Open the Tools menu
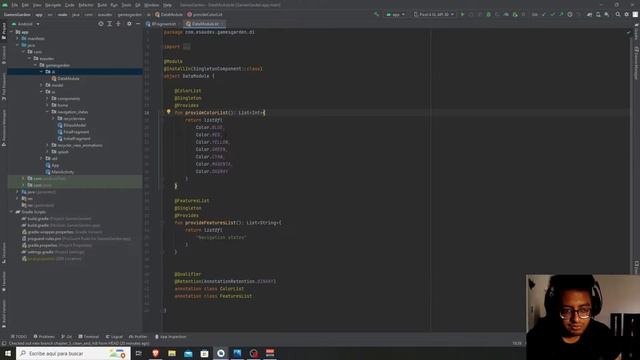 coord(127,5)
